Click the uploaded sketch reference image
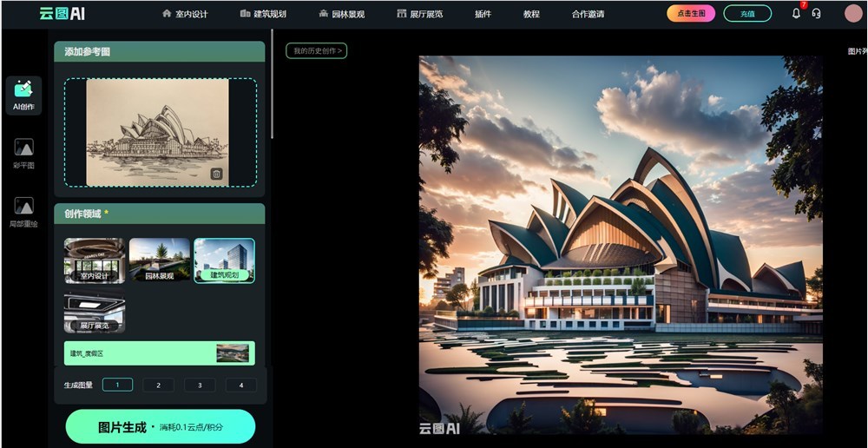Screen dimensions: 868x448 157,132
